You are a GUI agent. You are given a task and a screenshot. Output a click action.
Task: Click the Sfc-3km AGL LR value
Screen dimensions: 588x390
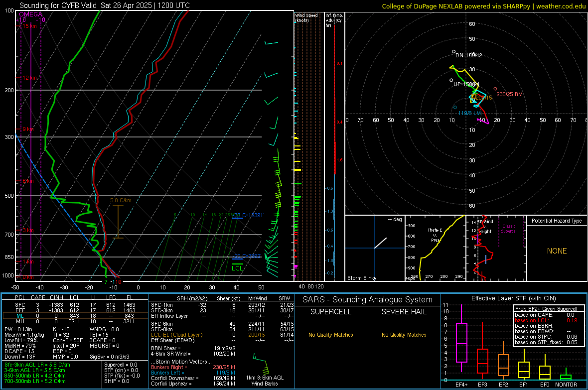coord(37,365)
